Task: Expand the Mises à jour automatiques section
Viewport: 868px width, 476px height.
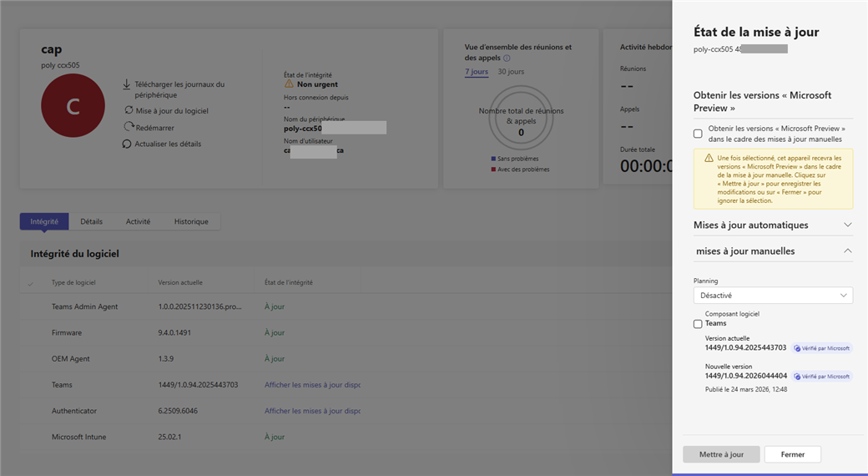Action: pos(847,225)
